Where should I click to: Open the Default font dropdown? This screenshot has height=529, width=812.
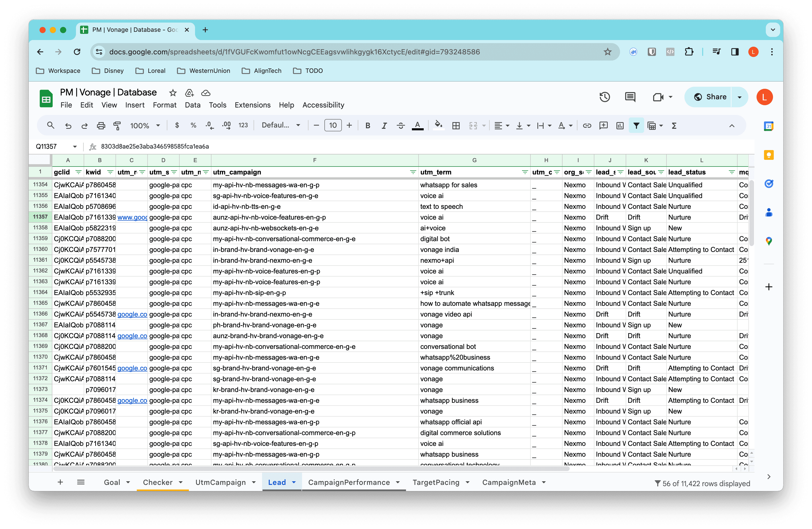(x=281, y=125)
